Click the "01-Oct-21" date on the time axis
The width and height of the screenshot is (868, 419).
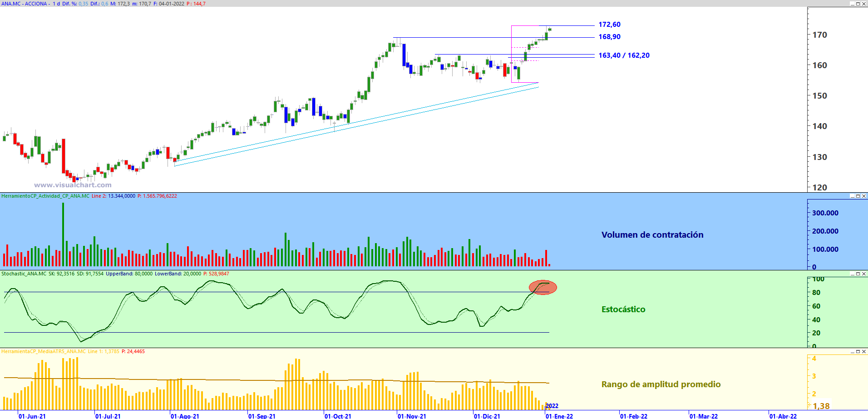tap(338, 416)
